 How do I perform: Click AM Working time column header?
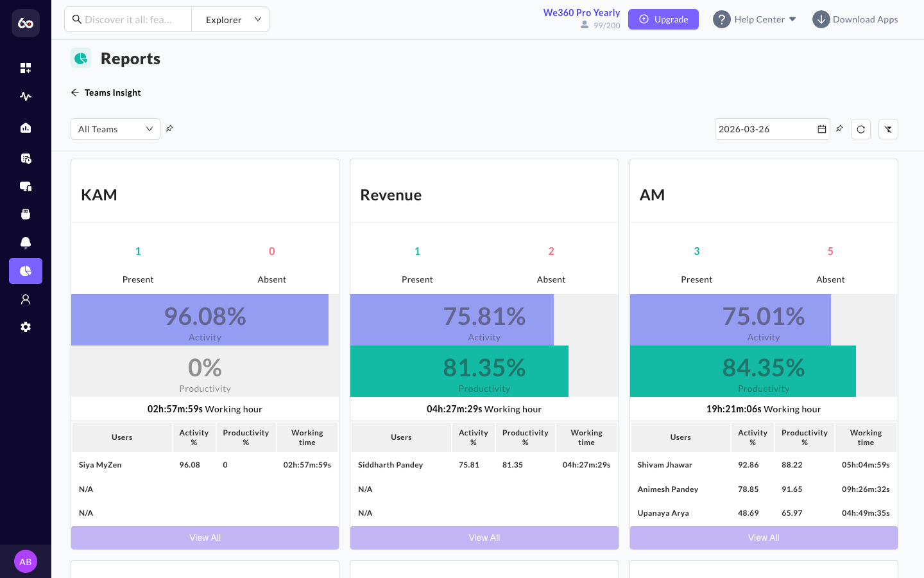pyautogui.click(x=866, y=437)
